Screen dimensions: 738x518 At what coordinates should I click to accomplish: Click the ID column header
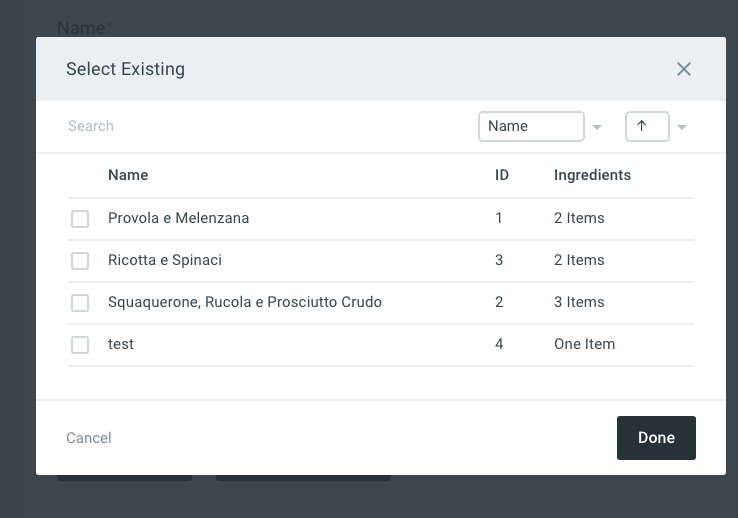click(x=502, y=175)
